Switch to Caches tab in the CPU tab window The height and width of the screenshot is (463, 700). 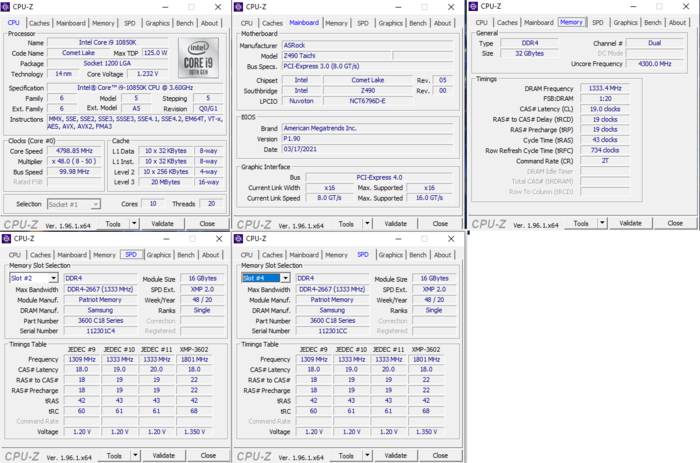click(39, 23)
